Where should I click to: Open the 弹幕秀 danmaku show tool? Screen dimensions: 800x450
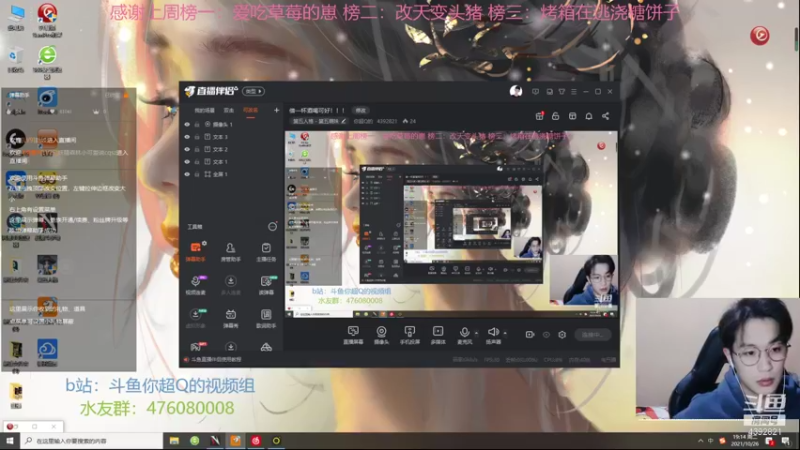[x=231, y=318]
